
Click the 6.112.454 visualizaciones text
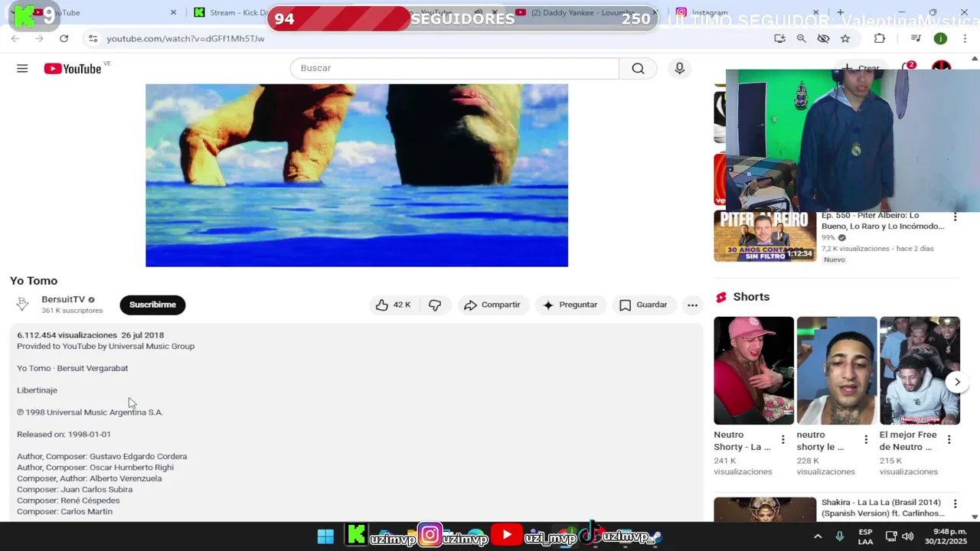pos(67,335)
